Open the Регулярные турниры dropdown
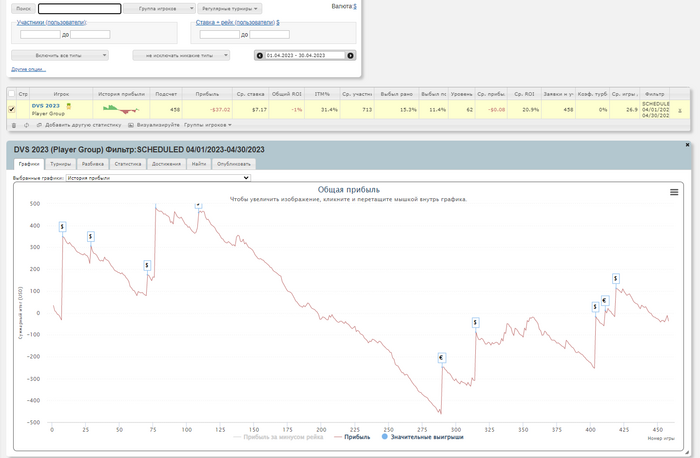Viewport: 700px width, 458px height. [230, 8]
